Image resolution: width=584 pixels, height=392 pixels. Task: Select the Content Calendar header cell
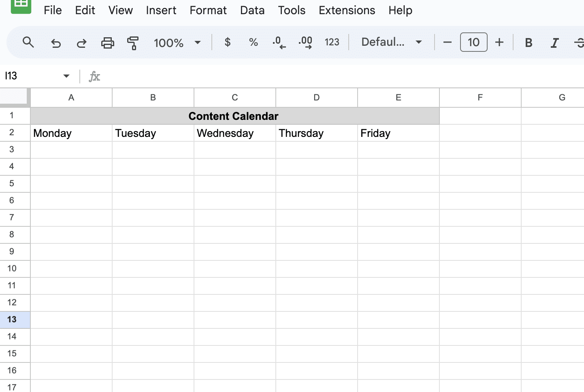234,116
